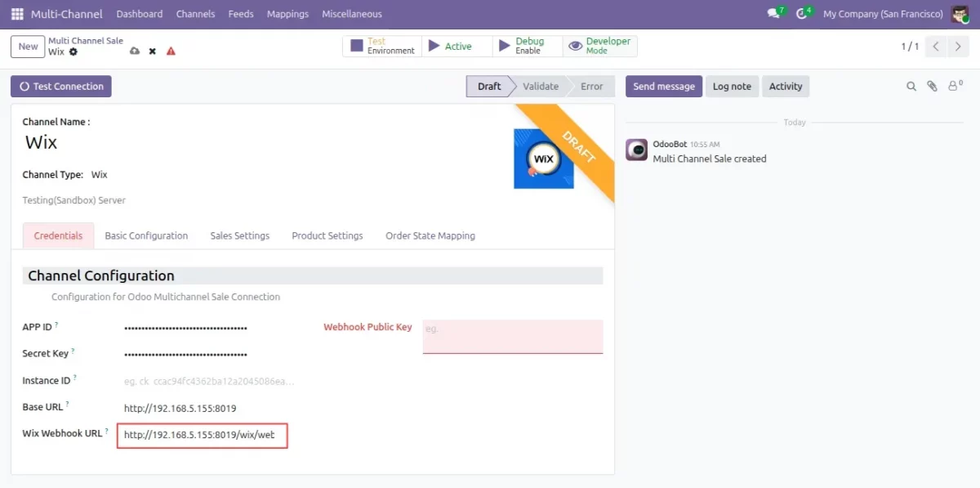Click the Activity button
Screen dimensions: 980x488
786,86
